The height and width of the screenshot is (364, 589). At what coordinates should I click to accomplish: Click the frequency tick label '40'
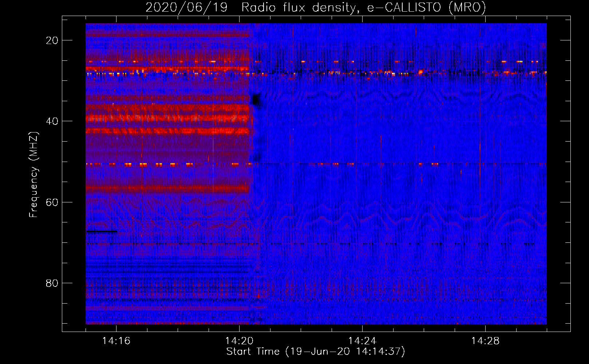click(52, 121)
